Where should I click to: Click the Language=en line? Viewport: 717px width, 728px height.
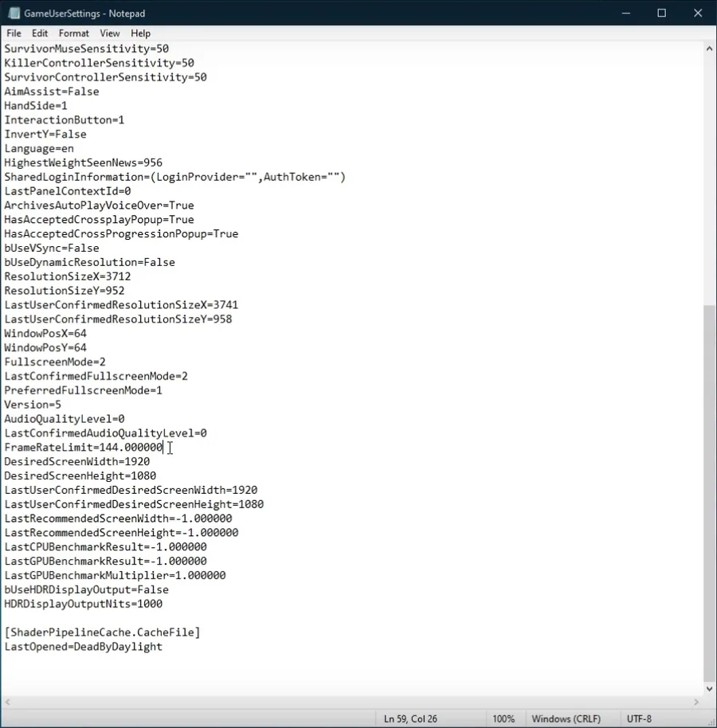coord(39,149)
